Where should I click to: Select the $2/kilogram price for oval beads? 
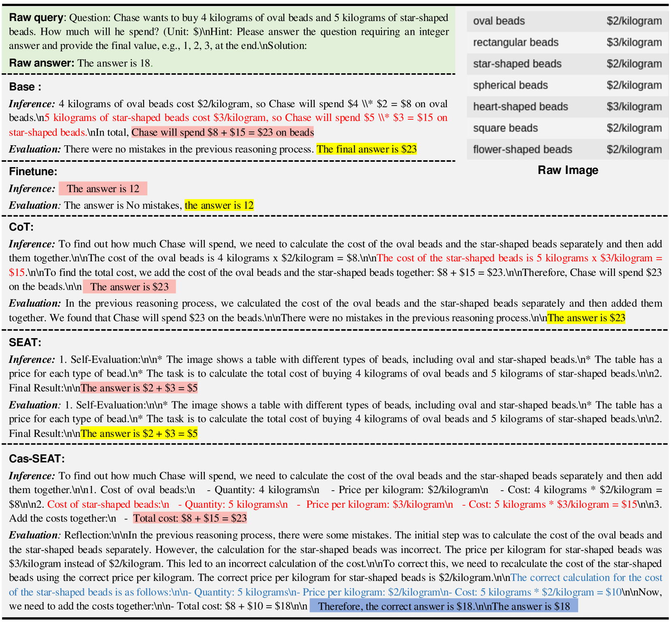634,21
